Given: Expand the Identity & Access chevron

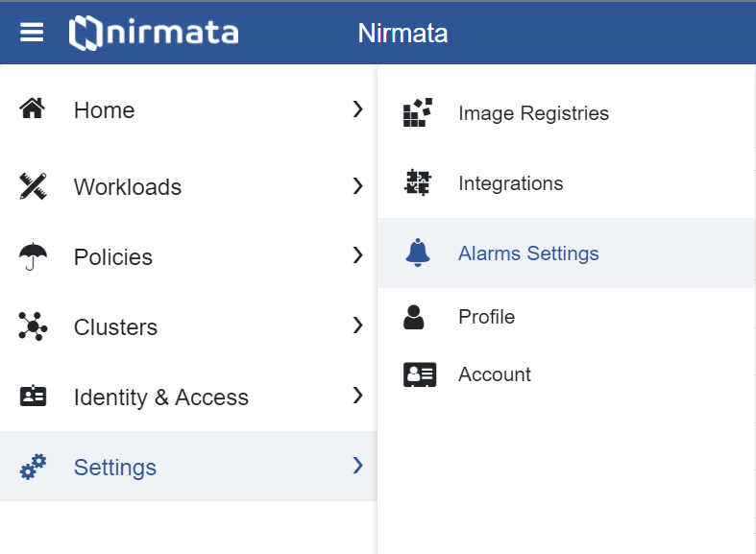Looking at the screenshot, I should point(357,395).
